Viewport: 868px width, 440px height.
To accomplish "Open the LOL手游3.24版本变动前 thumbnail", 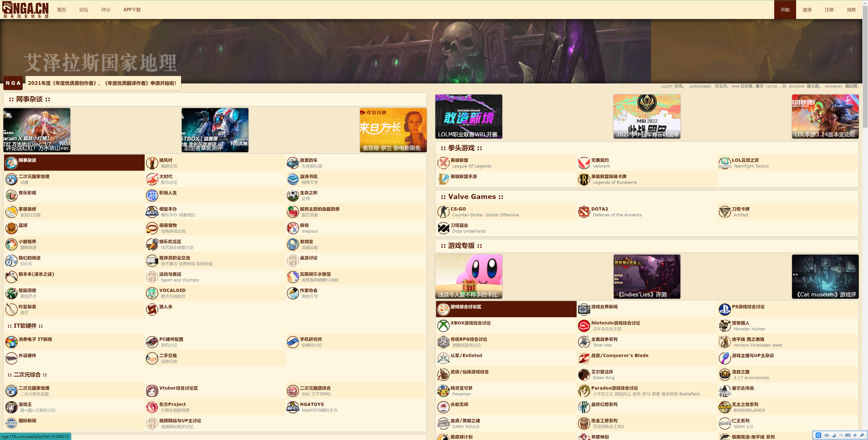I will 825,116.
